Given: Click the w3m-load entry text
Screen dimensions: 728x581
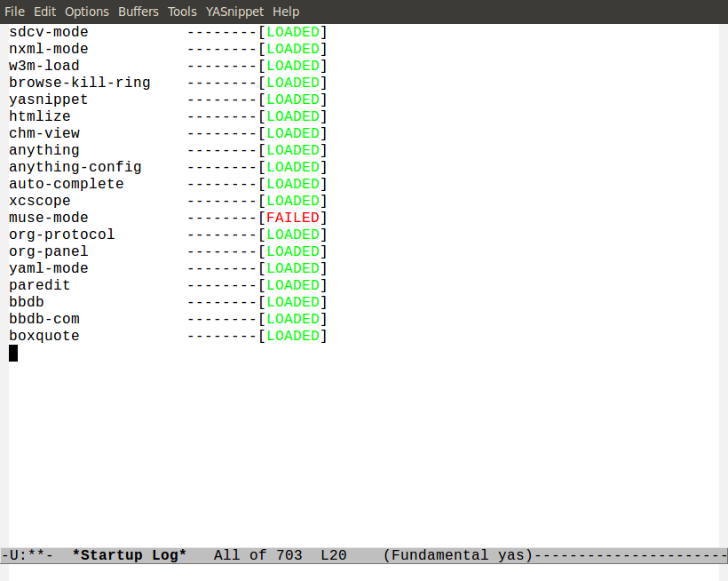Looking at the screenshot, I should [x=44, y=66].
